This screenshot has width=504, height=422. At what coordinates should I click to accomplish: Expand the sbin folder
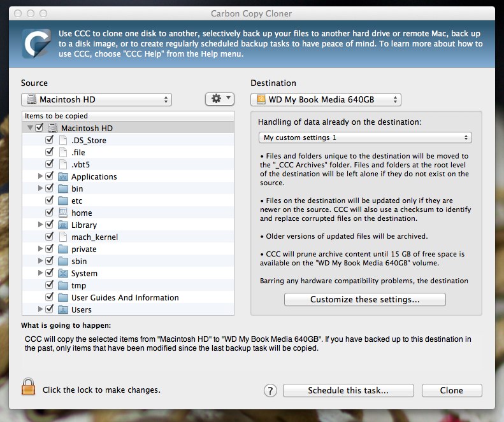tap(40, 261)
